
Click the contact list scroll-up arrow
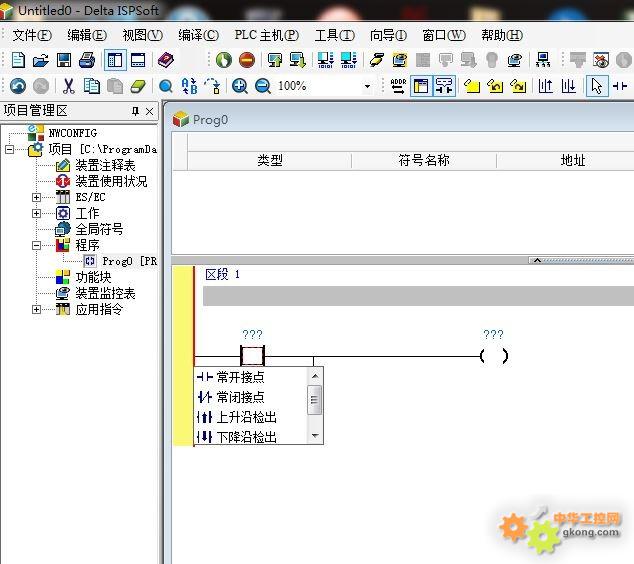pyautogui.click(x=315, y=376)
